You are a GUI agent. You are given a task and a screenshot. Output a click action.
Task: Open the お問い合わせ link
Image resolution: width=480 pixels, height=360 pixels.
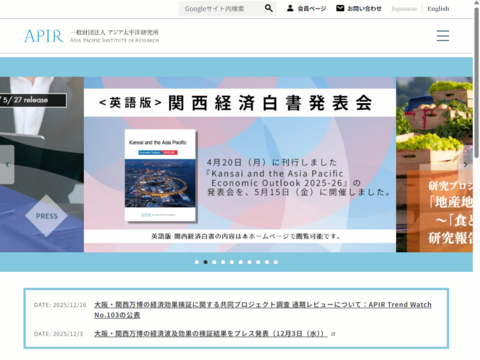(364, 9)
